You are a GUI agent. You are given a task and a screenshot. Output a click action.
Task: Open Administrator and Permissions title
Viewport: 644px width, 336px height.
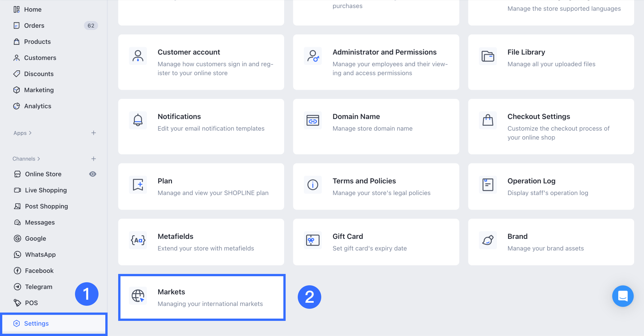[x=385, y=52]
